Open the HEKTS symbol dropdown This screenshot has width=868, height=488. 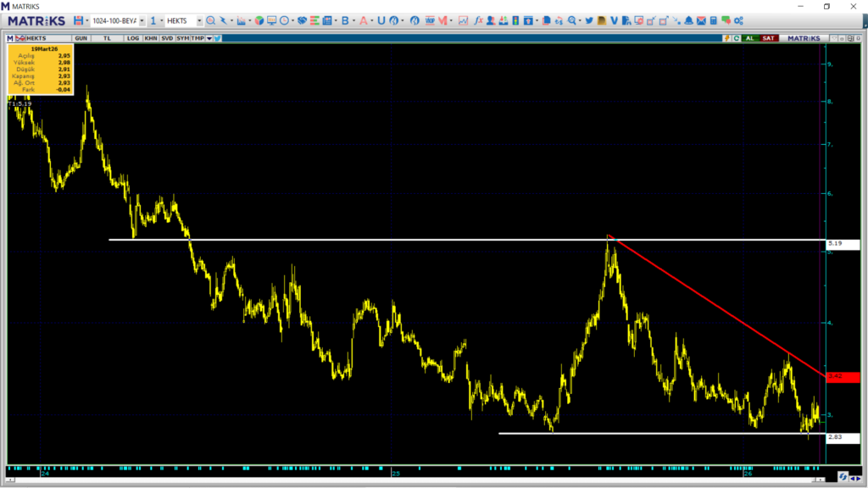click(x=199, y=21)
